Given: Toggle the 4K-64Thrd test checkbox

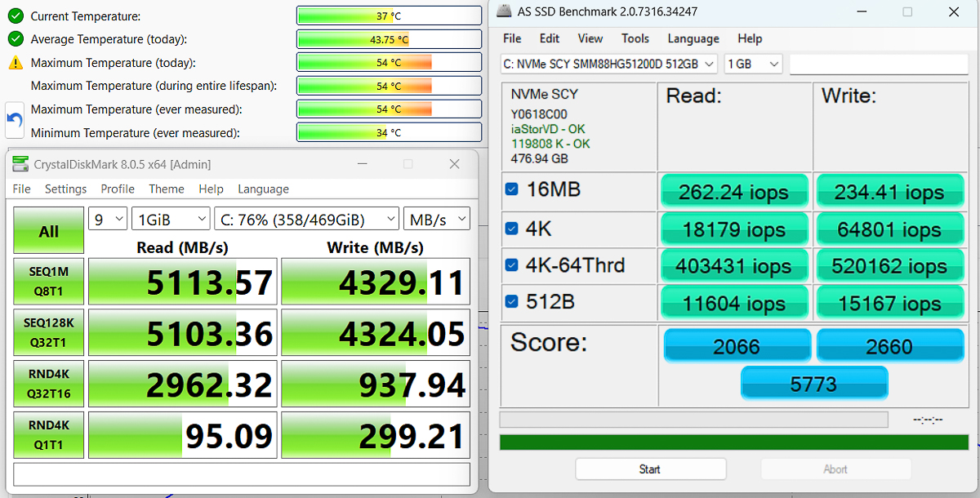Looking at the screenshot, I should point(511,265).
